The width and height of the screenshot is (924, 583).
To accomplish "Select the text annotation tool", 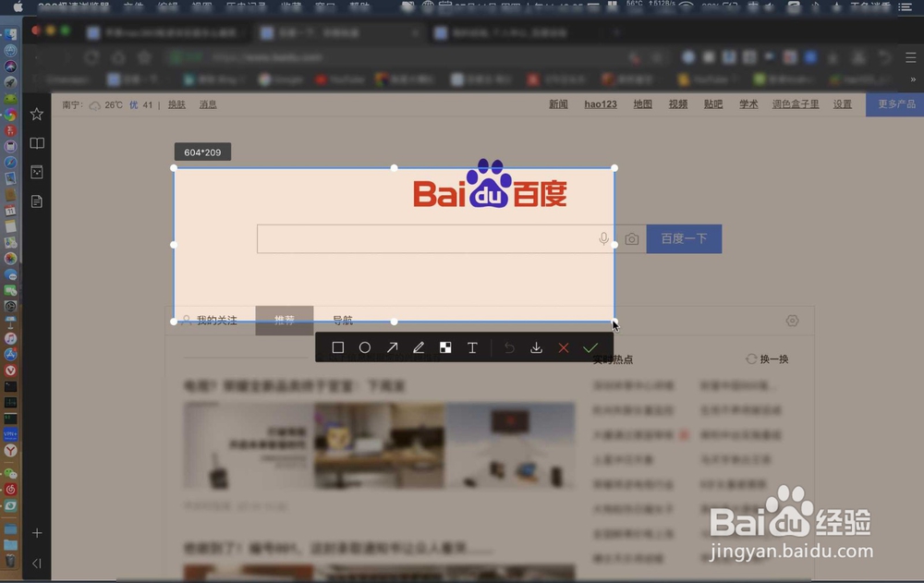I will point(472,348).
